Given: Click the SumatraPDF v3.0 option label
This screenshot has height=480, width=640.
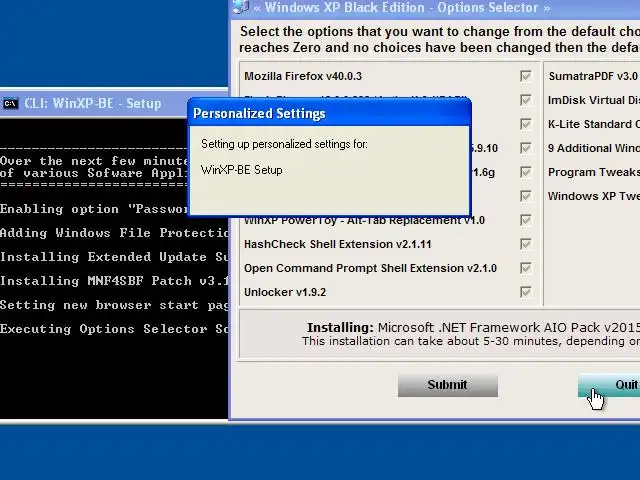Looking at the screenshot, I should click(593, 76).
